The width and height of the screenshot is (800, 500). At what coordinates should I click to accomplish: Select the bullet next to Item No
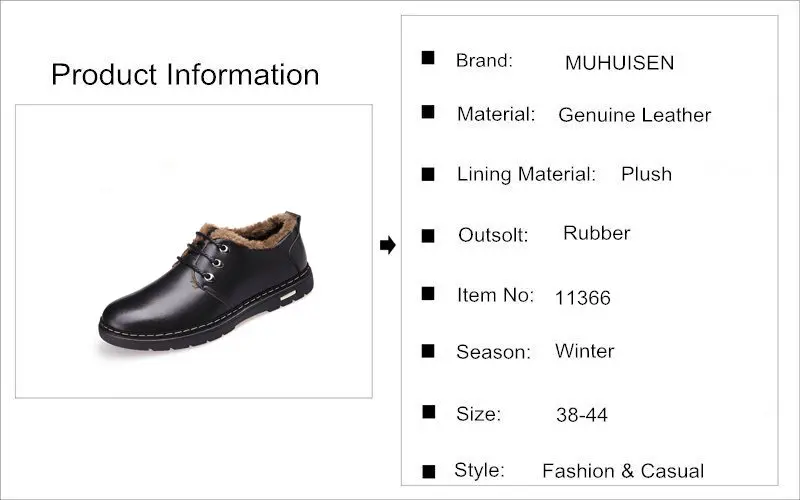click(428, 293)
